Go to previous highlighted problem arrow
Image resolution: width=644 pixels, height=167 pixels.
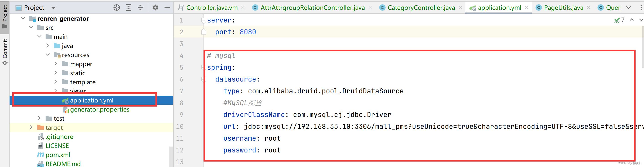[632, 20]
